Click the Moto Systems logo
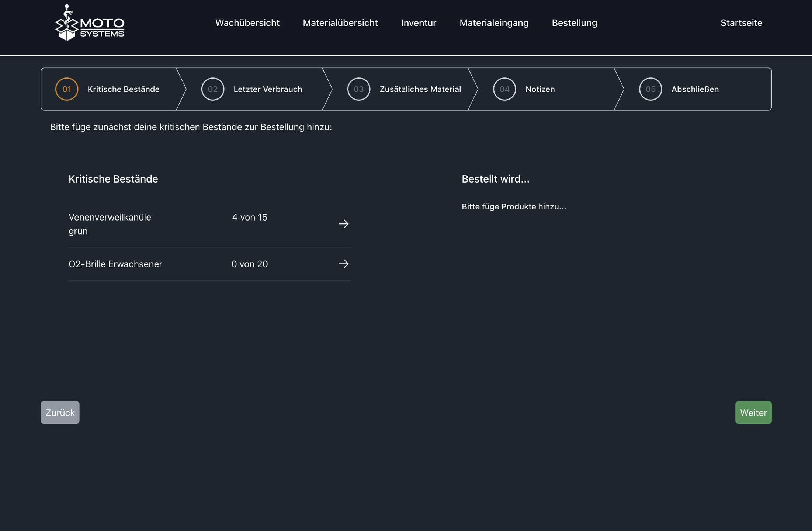Image resolution: width=812 pixels, height=531 pixels. coord(90,23)
